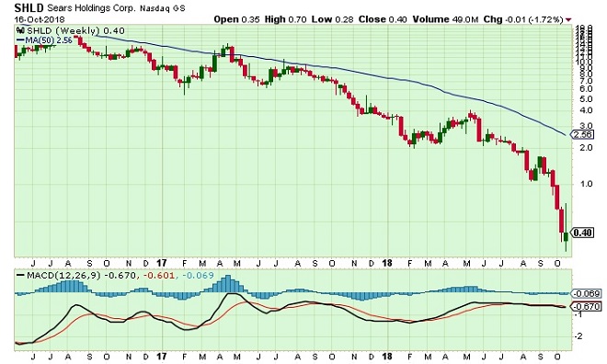Select the SHLD ticker symbol in the title

click(x=29, y=7)
